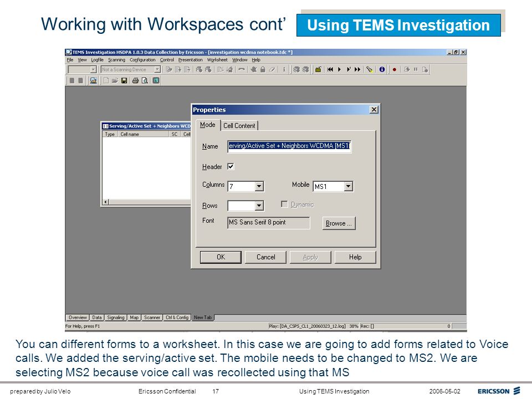532x399 pixels.
Task: Open the Columns dropdown showing 7
Action: [259, 186]
